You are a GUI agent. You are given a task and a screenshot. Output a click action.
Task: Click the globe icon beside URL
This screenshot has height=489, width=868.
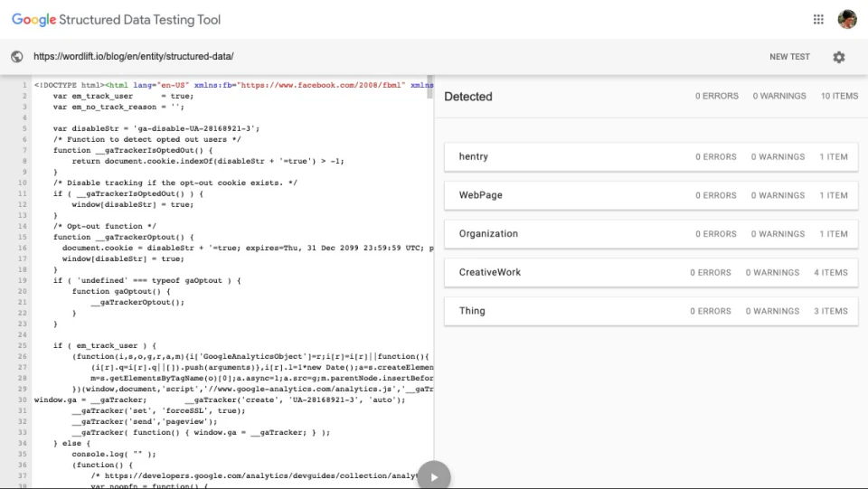(17, 57)
